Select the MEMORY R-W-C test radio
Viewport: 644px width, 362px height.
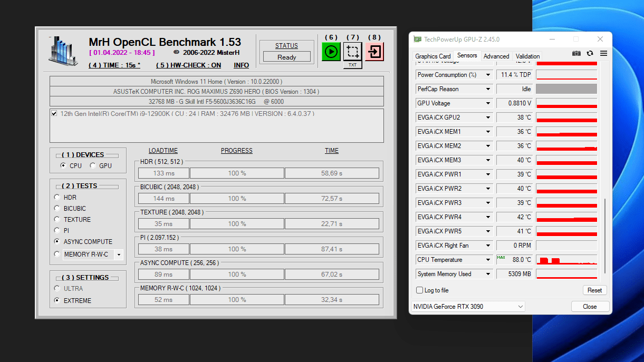[x=57, y=254]
